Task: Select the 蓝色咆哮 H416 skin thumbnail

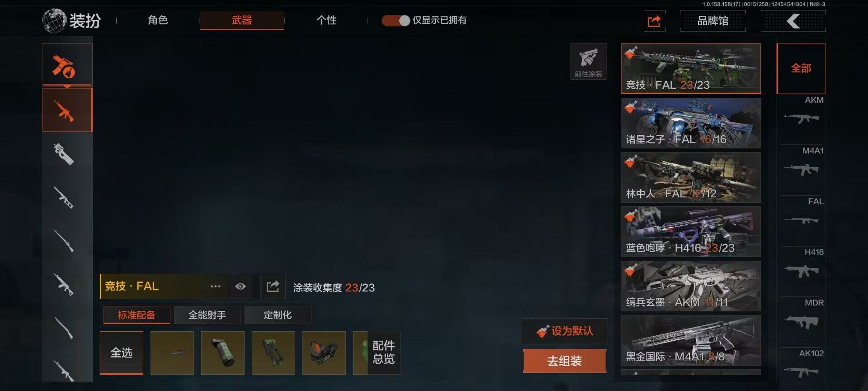Action: click(x=691, y=232)
